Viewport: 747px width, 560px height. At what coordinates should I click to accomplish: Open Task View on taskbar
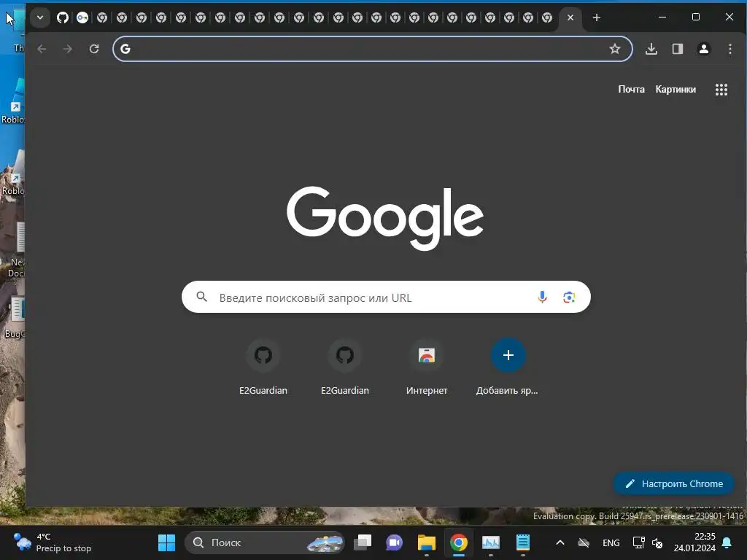click(x=363, y=542)
